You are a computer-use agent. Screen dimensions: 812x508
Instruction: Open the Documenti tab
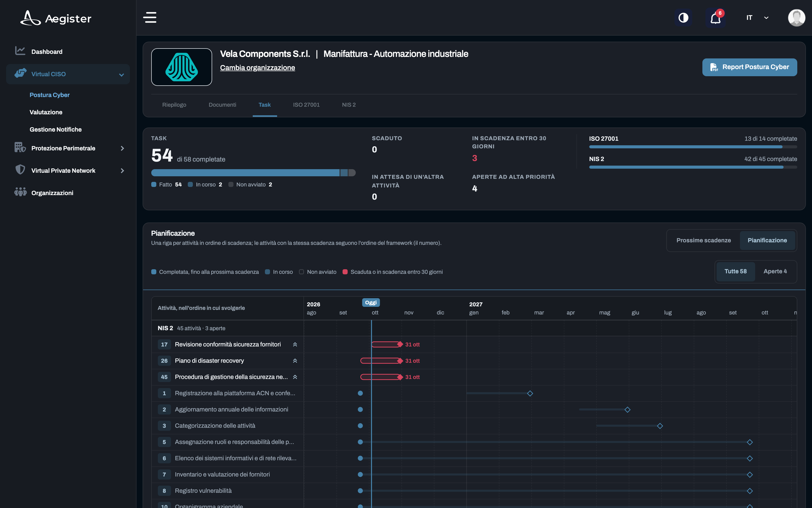click(222, 105)
